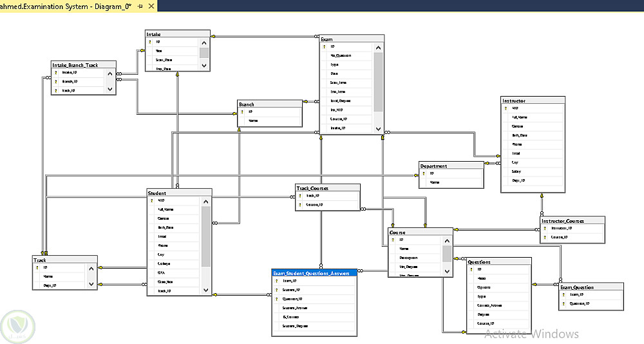Image resolution: width=644 pixels, height=344 pixels.
Task: Click the Intake table scrollbar thumb
Action: click(x=204, y=53)
